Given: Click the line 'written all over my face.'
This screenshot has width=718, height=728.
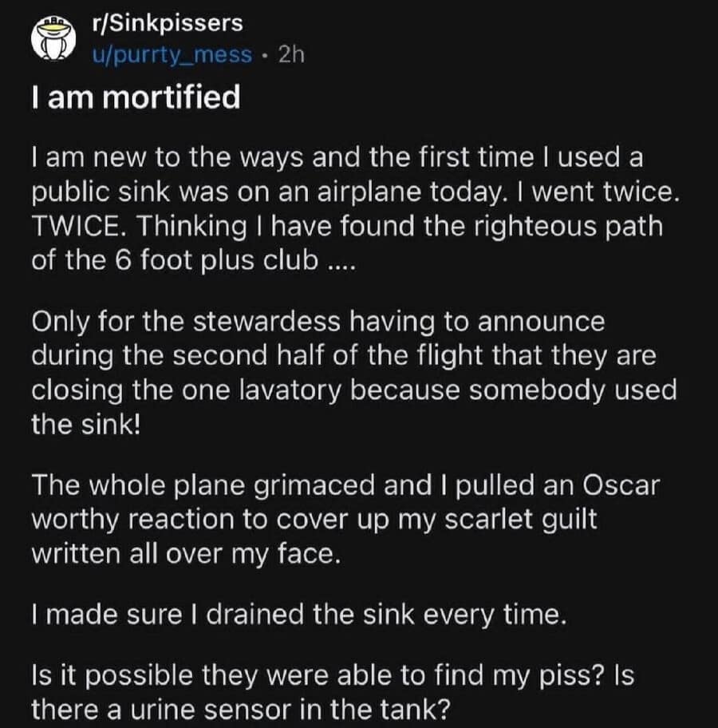Looking at the screenshot, I should pyautogui.click(x=186, y=554).
